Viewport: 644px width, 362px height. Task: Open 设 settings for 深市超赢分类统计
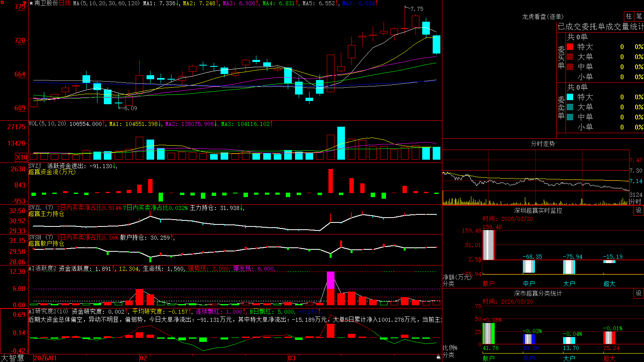point(639,293)
